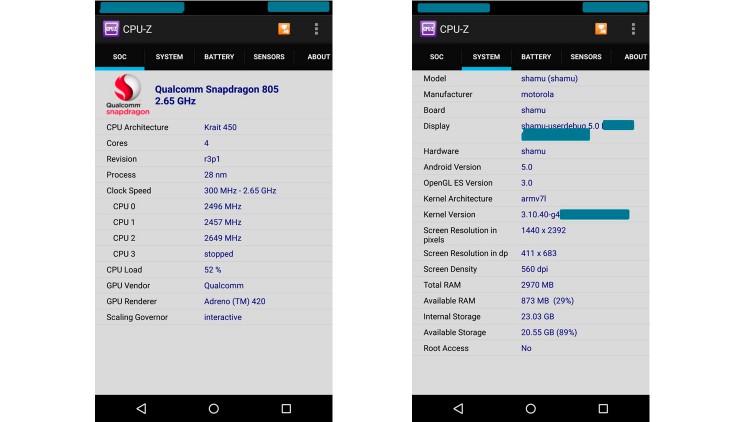Viewport: 750px width, 422px height.
Task: Tap r3p1 revision value
Action: pyautogui.click(x=212, y=159)
